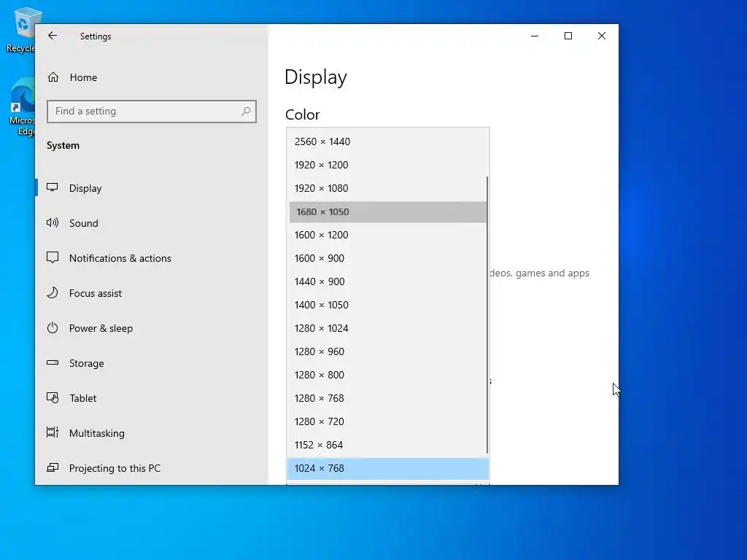Open Focus assist settings
The image size is (747, 560).
tap(152, 293)
